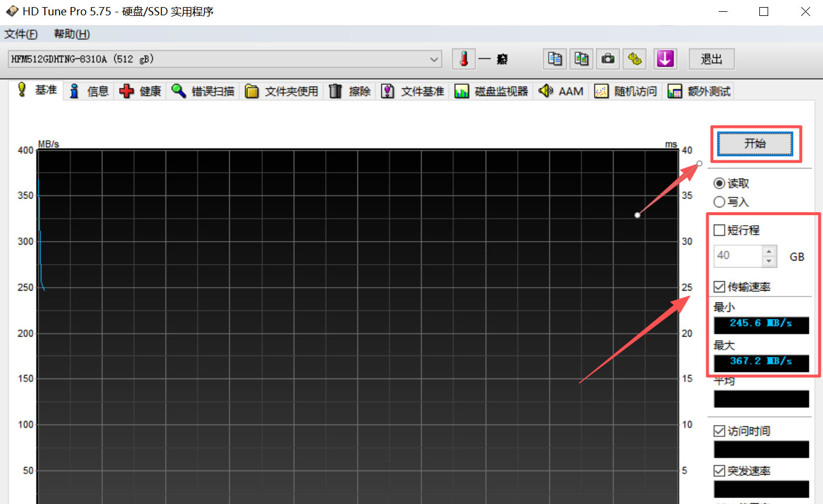Image resolution: width=823 pixels, height=504 pixels.
Task: Click the copy text to clipboard icon
Action: click(555, 59)
